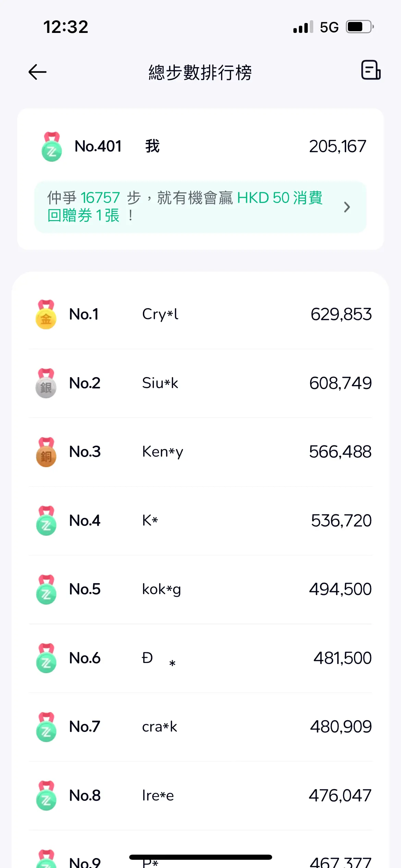401x868 pixels.
Task: Tap the back arrow icon
Action: click(x=37, y=72)
